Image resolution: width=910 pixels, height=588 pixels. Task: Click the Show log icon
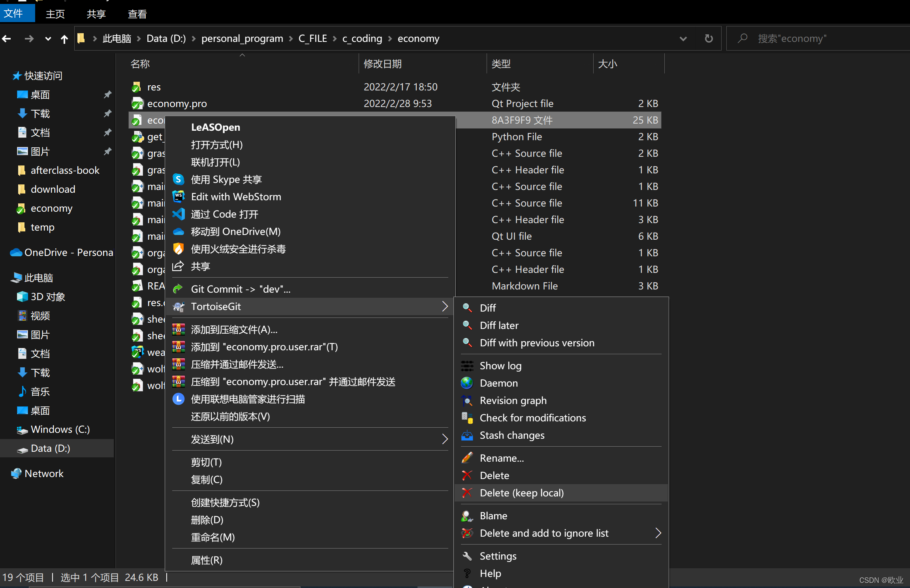click(467, 366)
